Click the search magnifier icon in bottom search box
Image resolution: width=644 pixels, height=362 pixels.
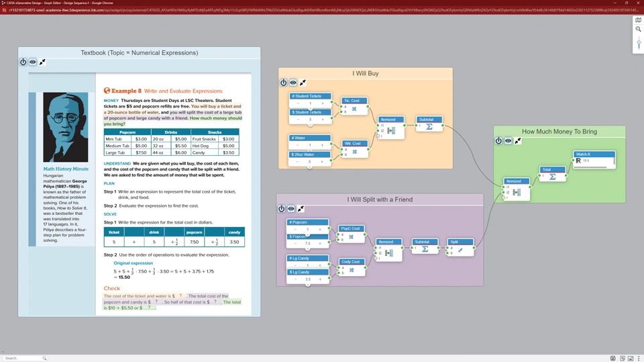pos(44,358)
